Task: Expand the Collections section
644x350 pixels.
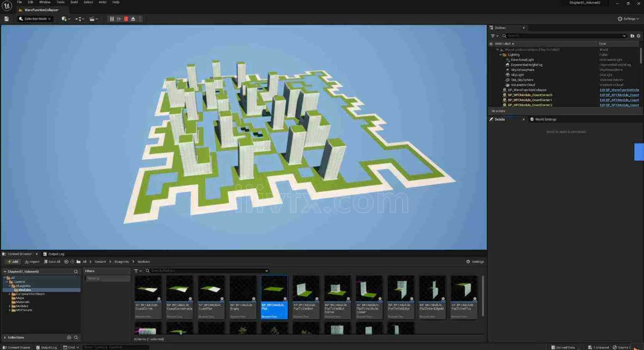Action: click(5, 337)
